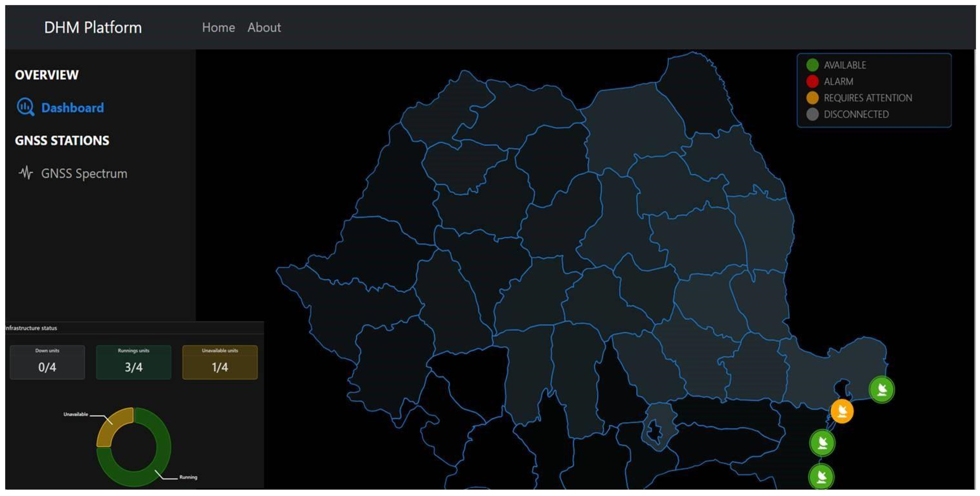Click the Unavailable units 1/4 card
This screenshot has width=980, height=496.
(x=220, y=362)
